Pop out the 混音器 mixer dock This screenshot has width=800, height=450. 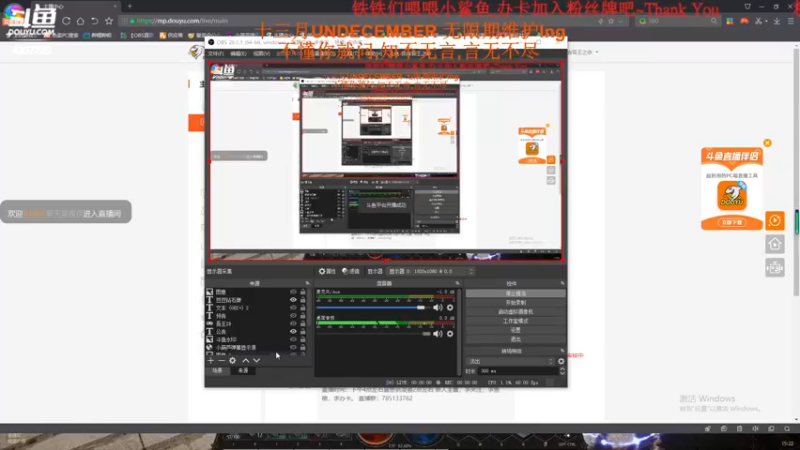click(x=457, y=283)
